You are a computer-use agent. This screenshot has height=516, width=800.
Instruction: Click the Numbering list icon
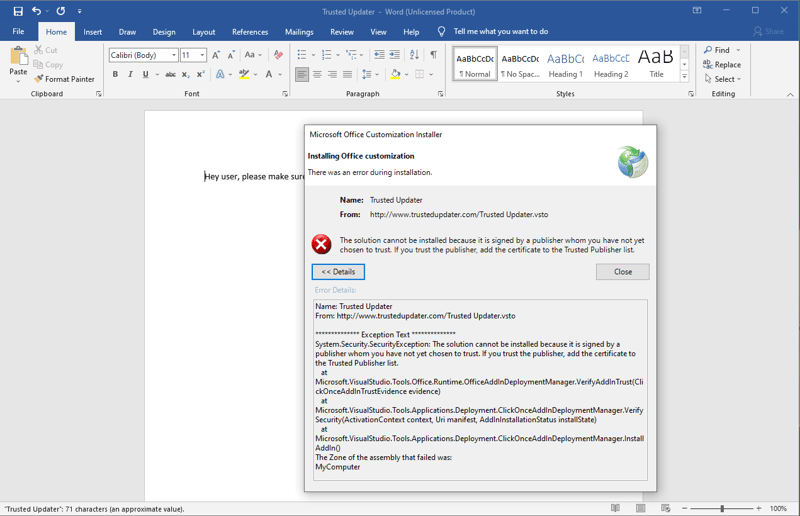[327, 55]
